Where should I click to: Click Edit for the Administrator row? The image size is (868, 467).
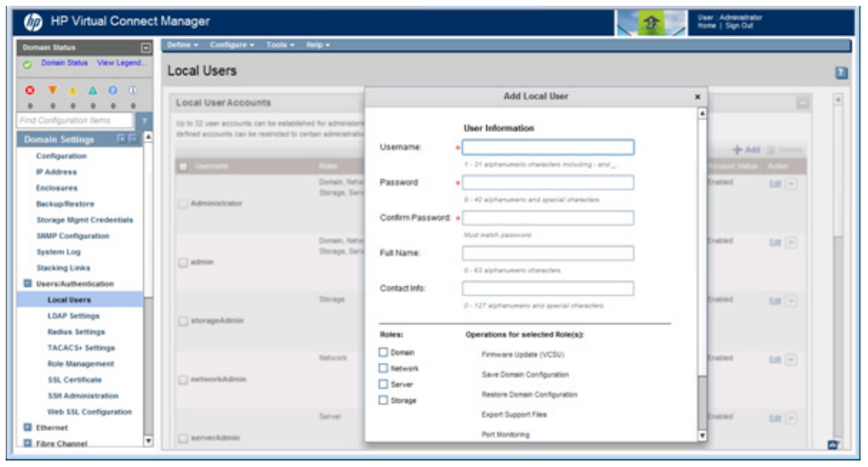point(775,184)
